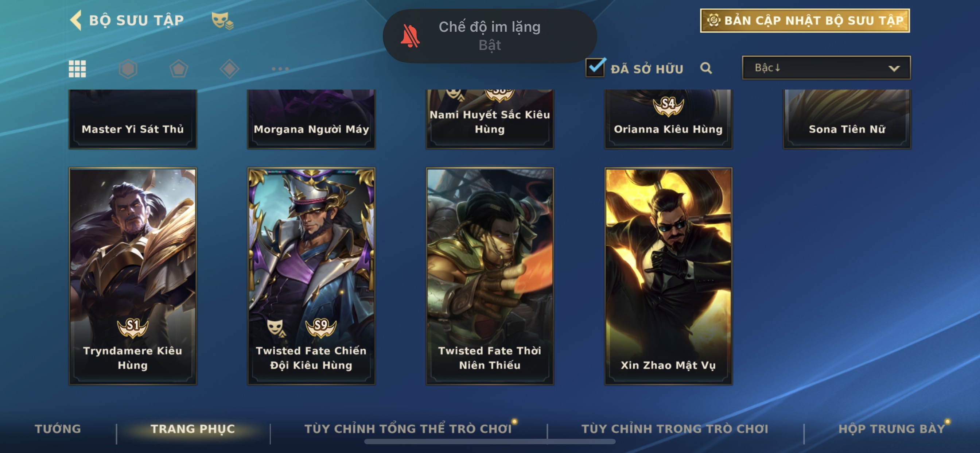The image size is (980, 453).
Task: Select the all-items grid filter icon
Action: (77, 69)
